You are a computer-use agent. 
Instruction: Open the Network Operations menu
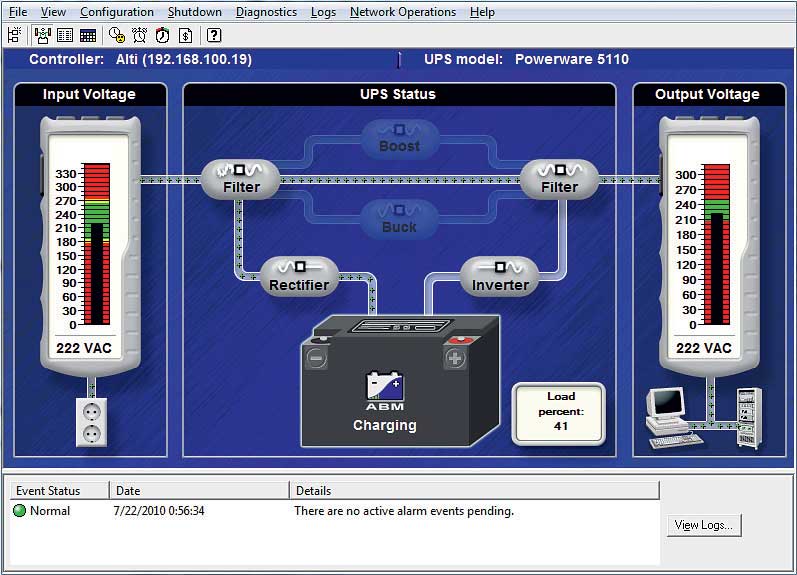[403, 12]
